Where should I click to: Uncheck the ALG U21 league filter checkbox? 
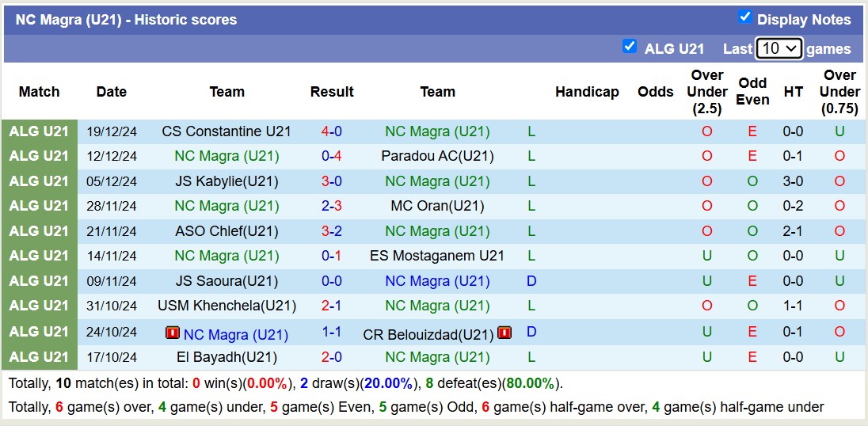pyautogui.click(x=630, y=47)
